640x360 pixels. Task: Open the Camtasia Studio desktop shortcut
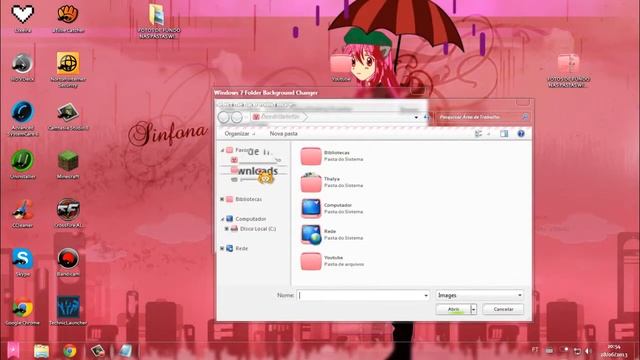68,116
